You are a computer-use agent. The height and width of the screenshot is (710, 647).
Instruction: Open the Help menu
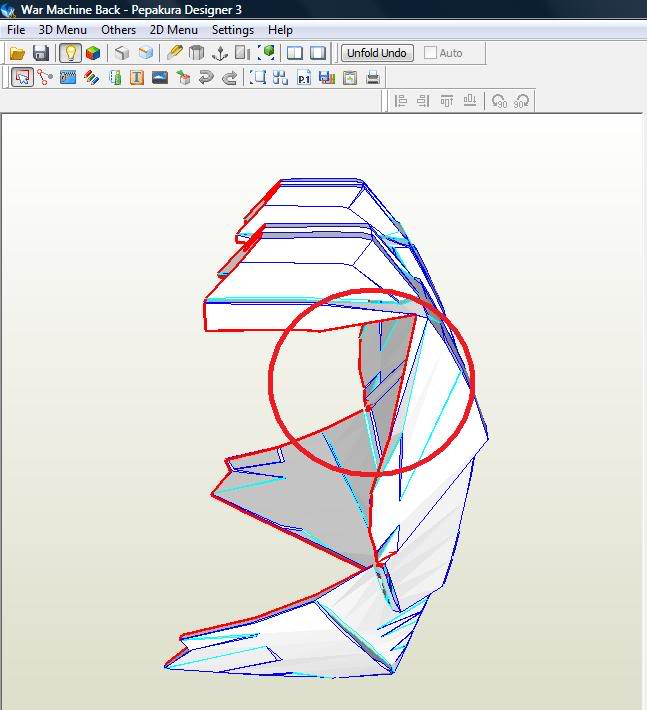pos(280,30)
